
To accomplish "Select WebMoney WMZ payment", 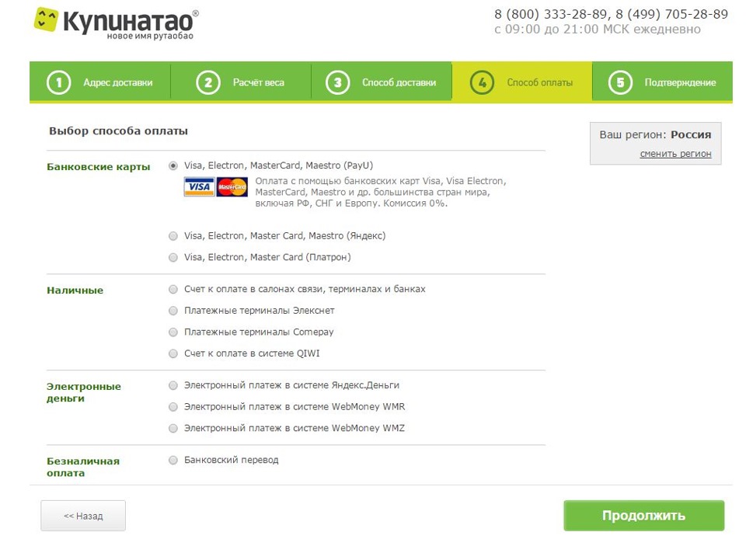I will point(173,428).
